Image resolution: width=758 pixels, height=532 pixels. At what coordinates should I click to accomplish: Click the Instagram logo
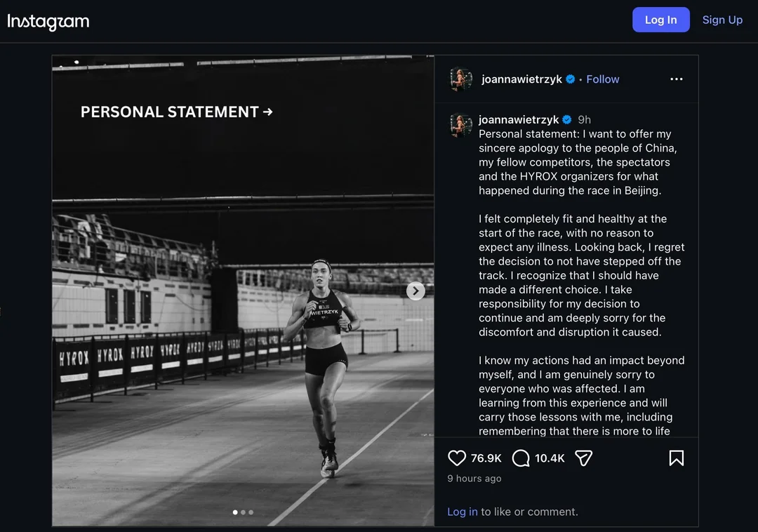coord(48,21)
